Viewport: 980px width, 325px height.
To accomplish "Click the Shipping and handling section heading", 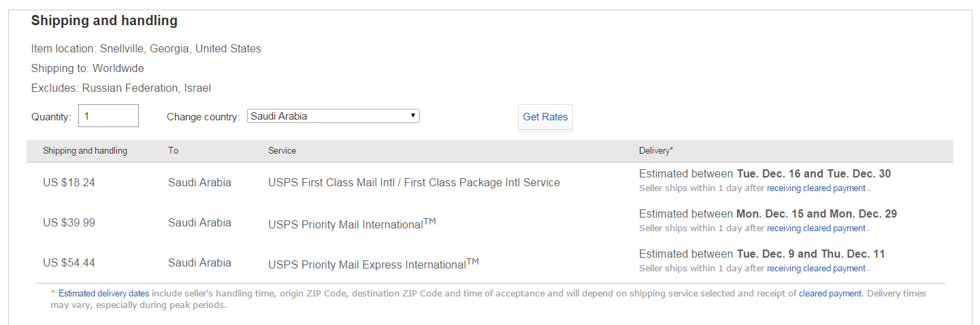I will click(x=104, y=21).
